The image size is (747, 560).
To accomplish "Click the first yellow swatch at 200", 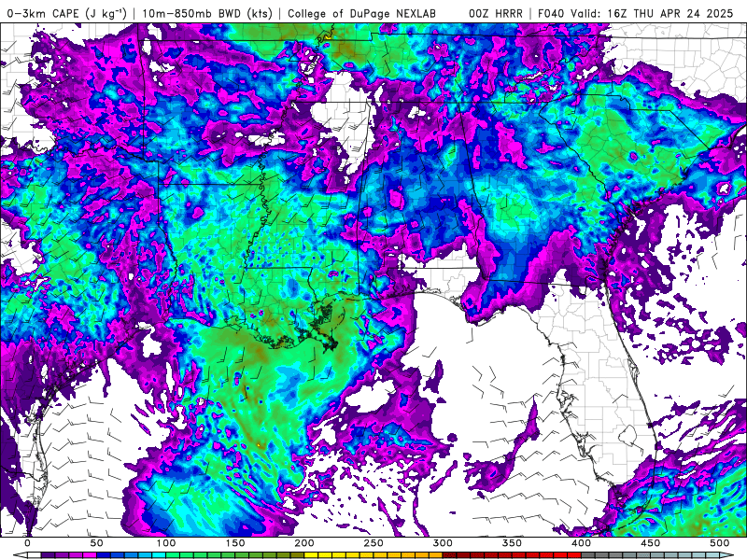I will (311, 555).
